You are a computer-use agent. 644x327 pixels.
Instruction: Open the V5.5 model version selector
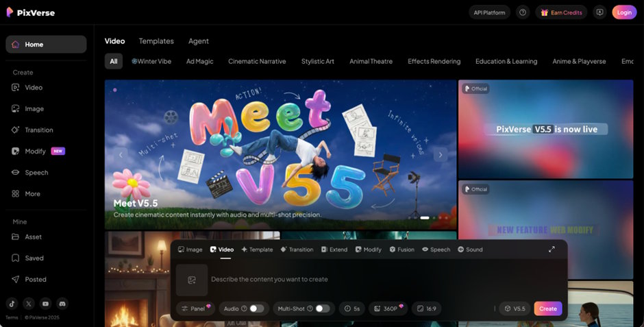(x=515, y=308)
